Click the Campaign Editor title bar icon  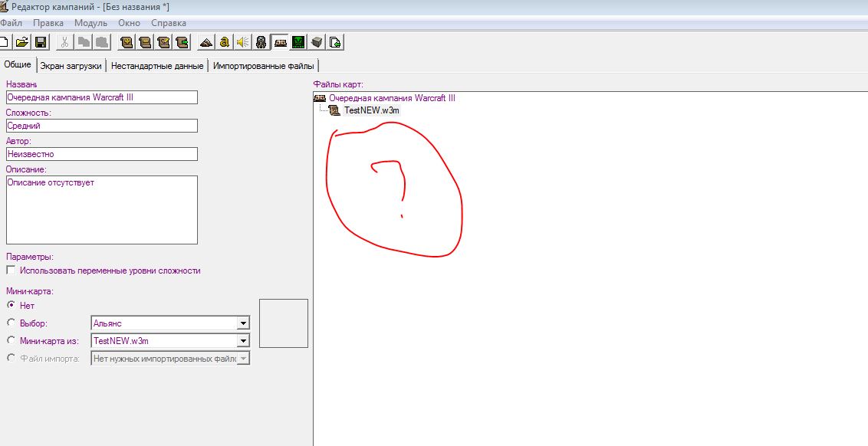[4, 7]
